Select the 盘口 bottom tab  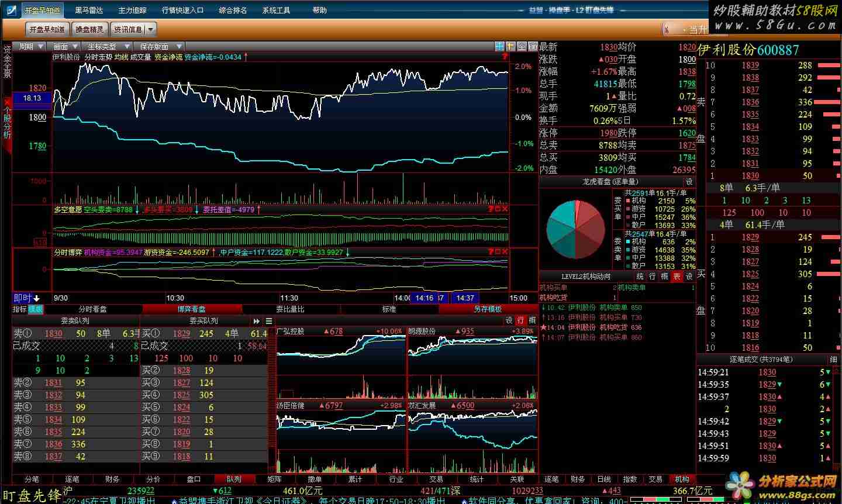tap(194, 479)
